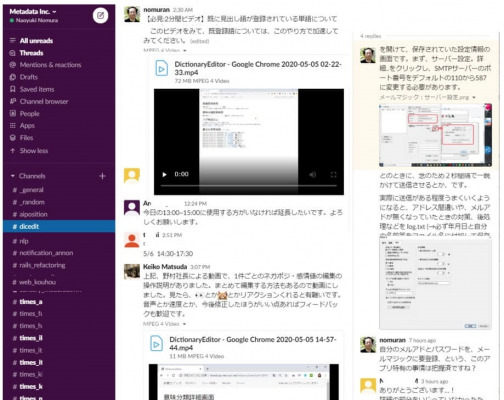This screenshot has width=504, height=400.
Task: Mute the video with the volume icon
Action: [312, 174]
